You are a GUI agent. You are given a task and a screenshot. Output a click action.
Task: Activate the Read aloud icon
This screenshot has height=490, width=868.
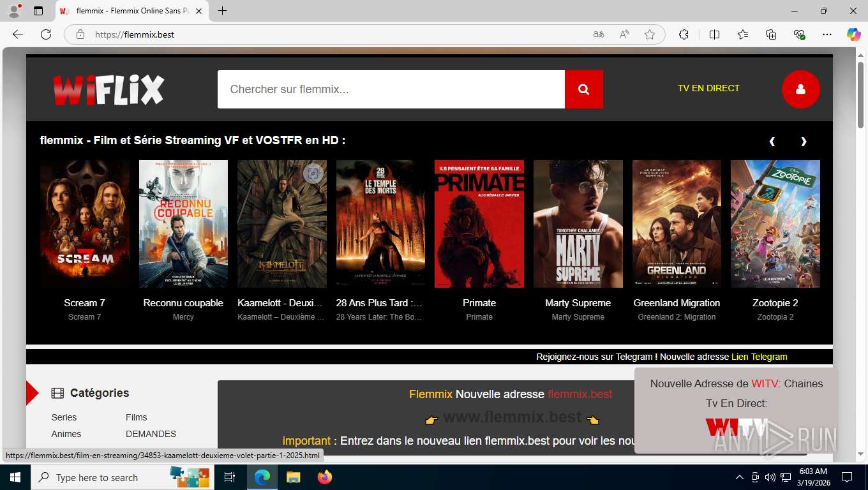pyautogui.click(x=624, y=34)
